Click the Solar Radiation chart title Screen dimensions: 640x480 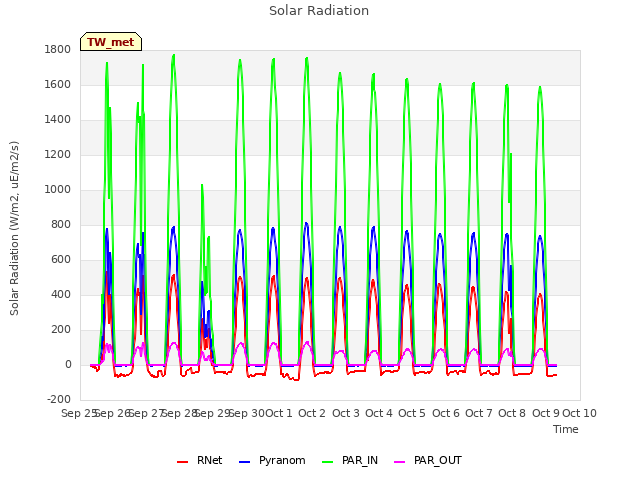(x=319, y=11)
